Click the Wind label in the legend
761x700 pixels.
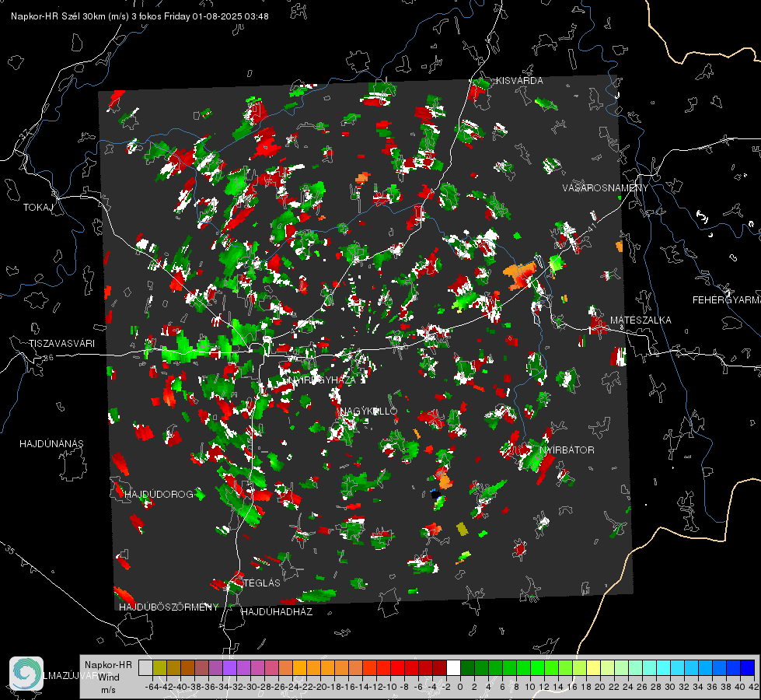tap(109, 677)
